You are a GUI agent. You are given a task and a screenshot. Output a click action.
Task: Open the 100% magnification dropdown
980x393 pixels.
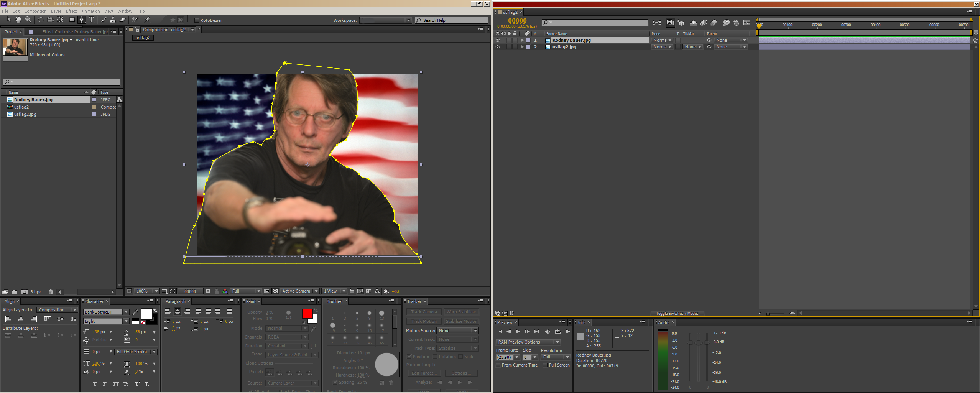coord(147,291)
